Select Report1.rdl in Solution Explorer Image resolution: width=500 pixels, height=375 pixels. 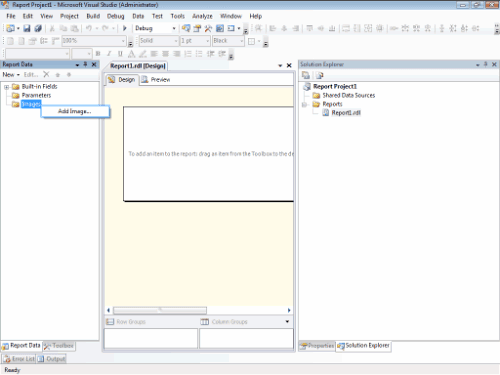346,113
